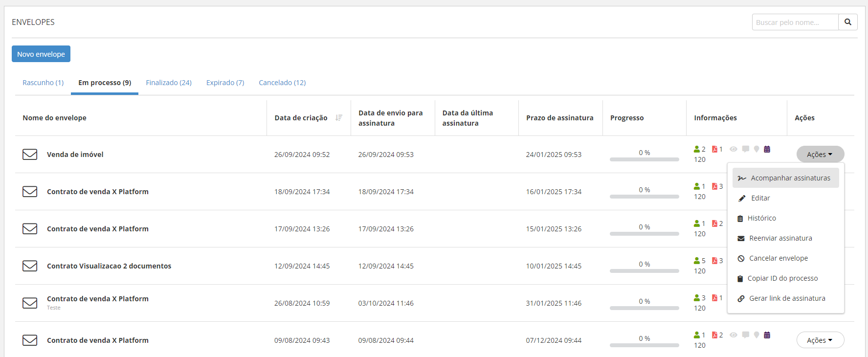Click signers icon for Contrato Visualizacao 2 documentos
Image resolution: width=868 pixels, height=357 pixels.
(x=697, y=261)
